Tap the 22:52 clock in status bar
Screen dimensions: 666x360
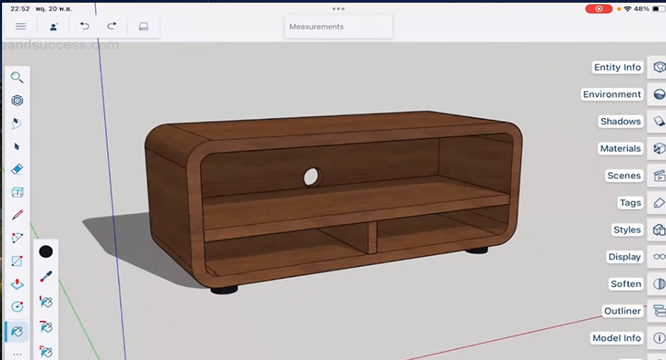click(x=20, y=8)
